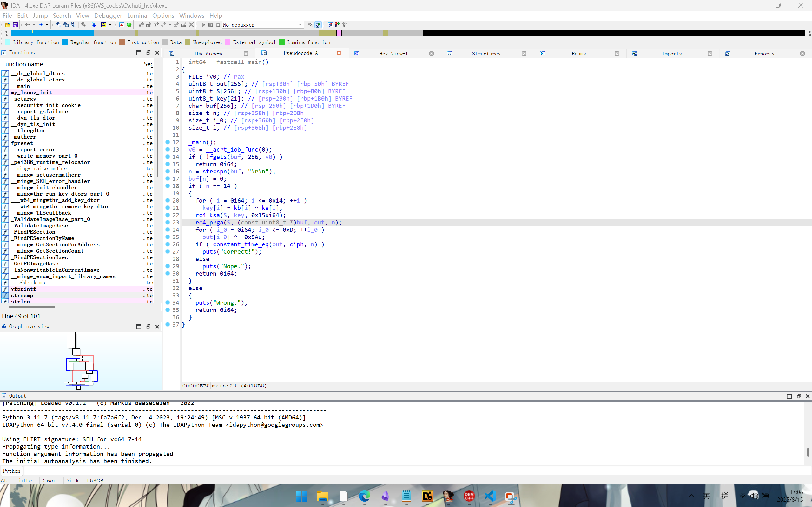This screenshot has height=507, width=812.
Task: Open the No debugger dropdown
Action: pyautogui.click(x=300, y=25)
